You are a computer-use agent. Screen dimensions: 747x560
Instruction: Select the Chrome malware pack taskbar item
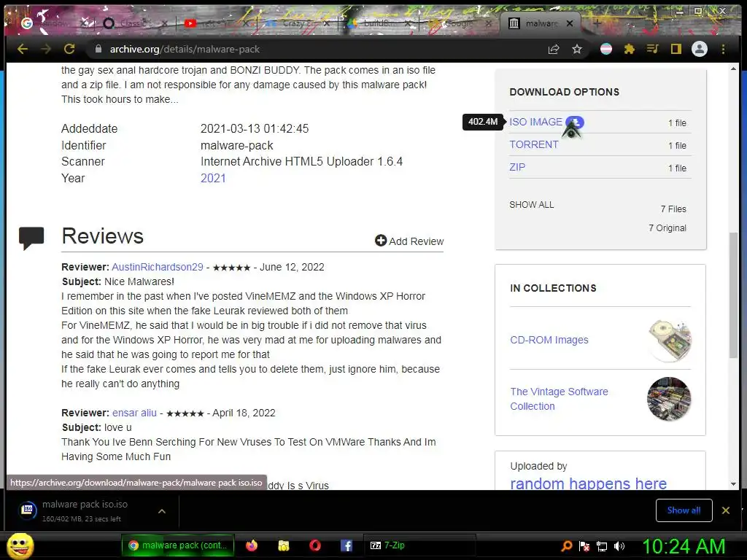tap(178, 545)
